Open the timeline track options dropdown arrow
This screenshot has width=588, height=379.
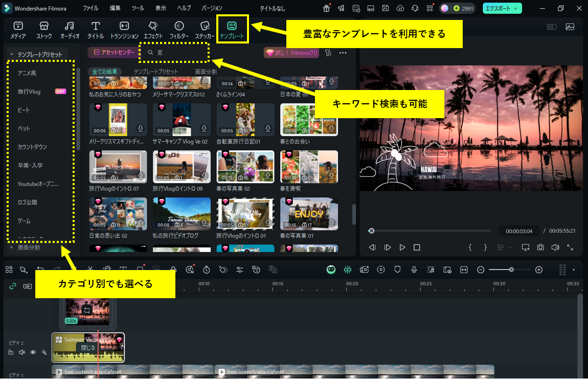[x=574, y=270]
